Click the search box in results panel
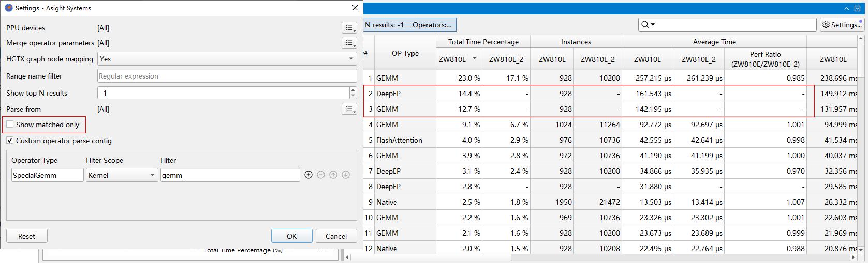868x263 pixels. (727, 25)
